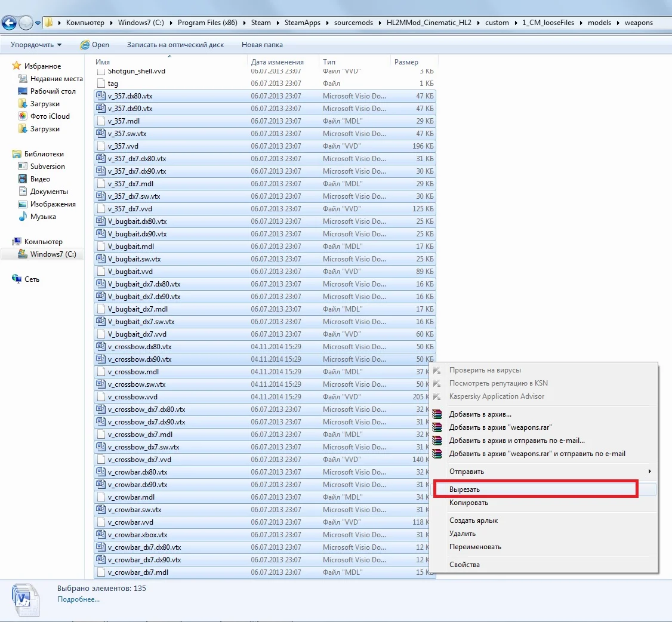Image resolution: width=672 pixels, height=622 pixels.
Task: Click icon of V_bugbait.dx80.vtx
Action: point(101,221)
